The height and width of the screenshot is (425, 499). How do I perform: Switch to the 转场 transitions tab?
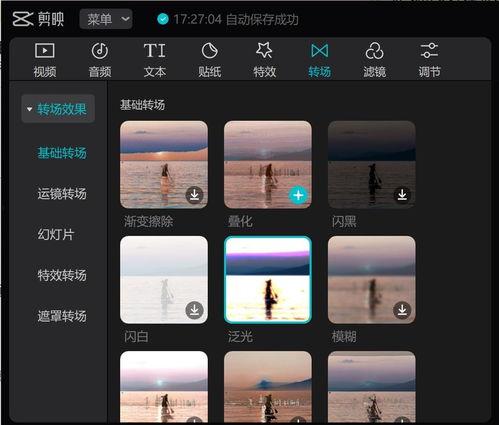319,60
